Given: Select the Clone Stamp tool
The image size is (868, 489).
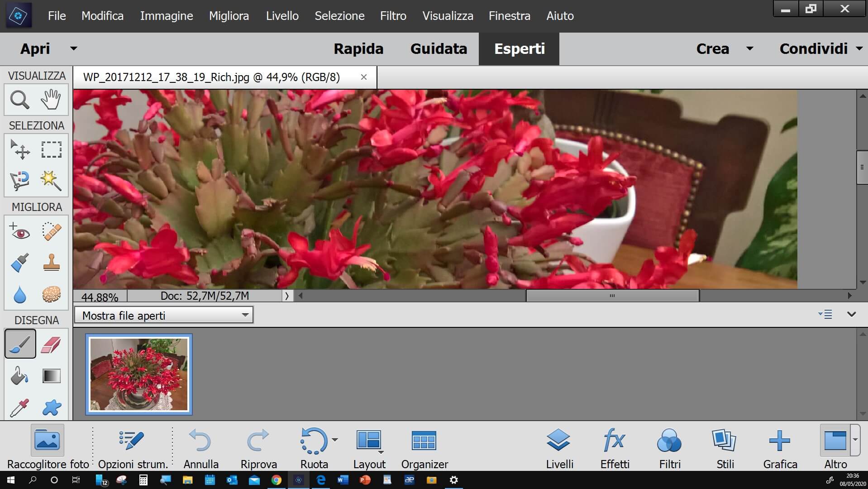Looking at the screenshot, I should 51,263.
